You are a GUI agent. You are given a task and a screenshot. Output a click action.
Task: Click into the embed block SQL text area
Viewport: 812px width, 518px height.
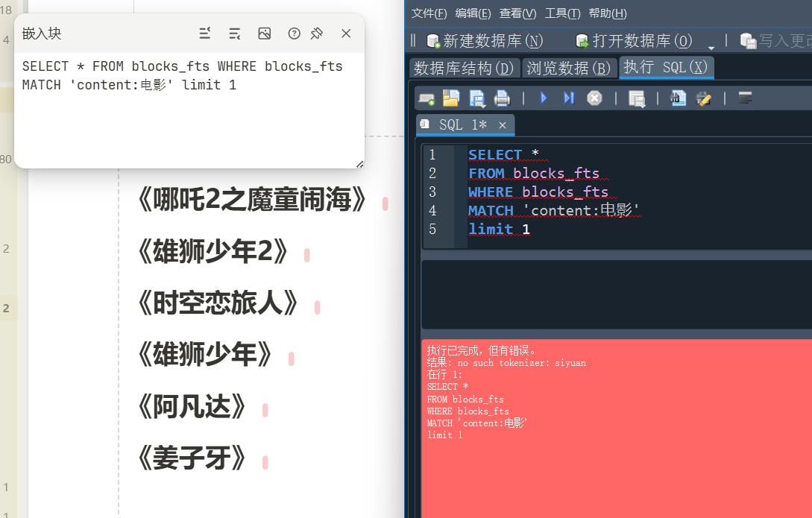[x=189, y=109]
